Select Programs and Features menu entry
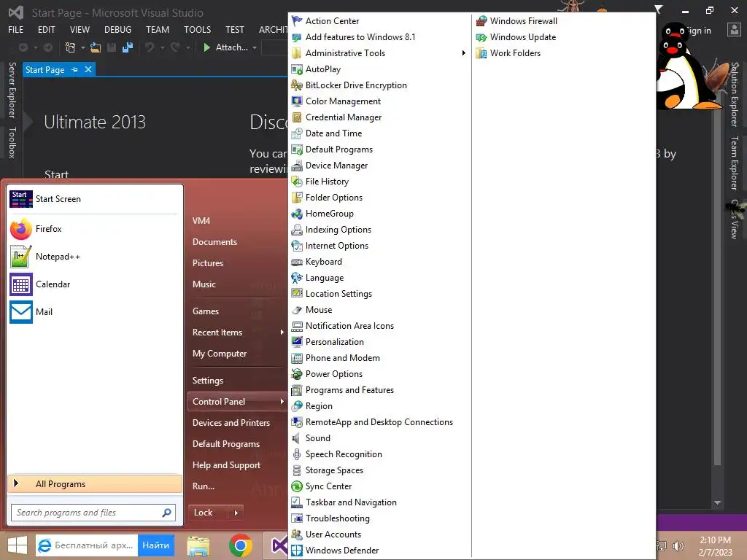 point(349,390)
